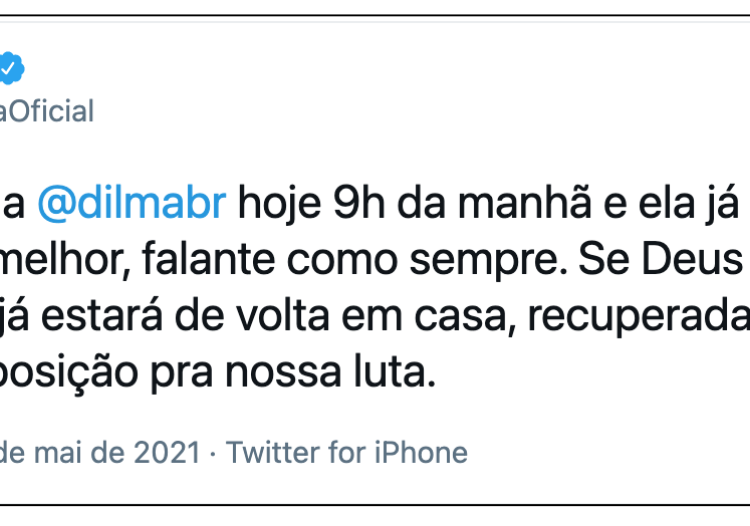750x526 pixels.
Task: Select the word 'luta.' ending the tweet
Action: 395,370
